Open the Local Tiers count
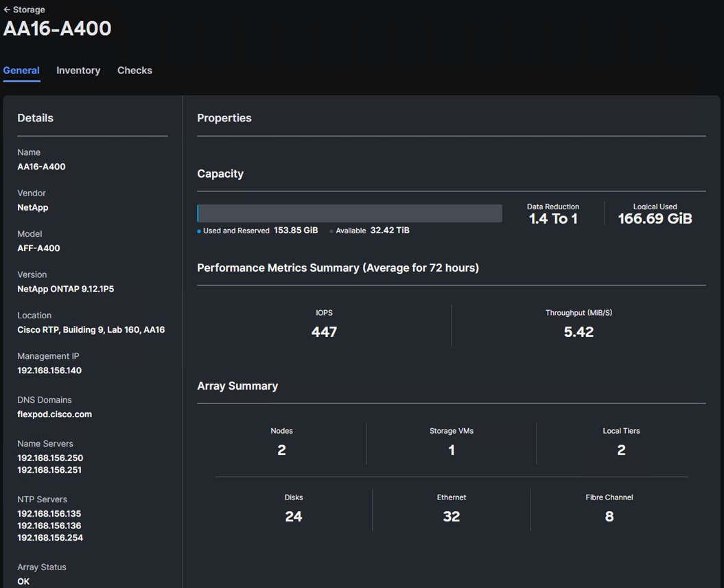 click(x=621, y=450)
